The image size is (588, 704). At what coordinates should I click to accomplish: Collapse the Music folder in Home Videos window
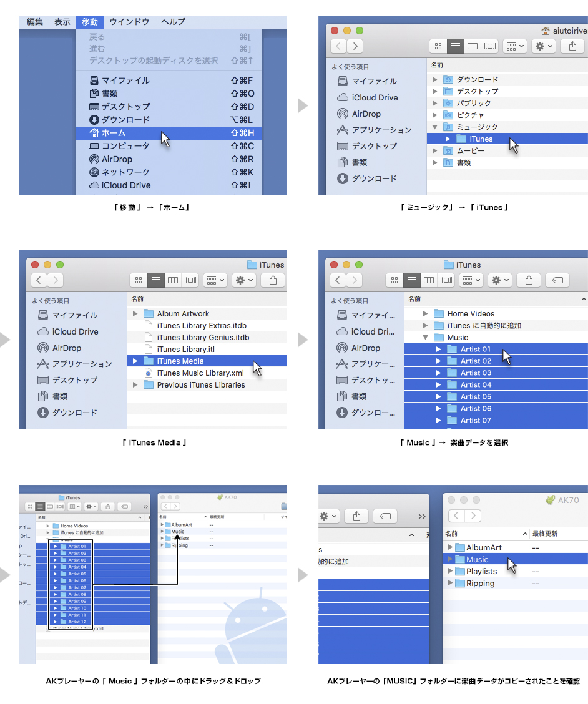[425, 337]
